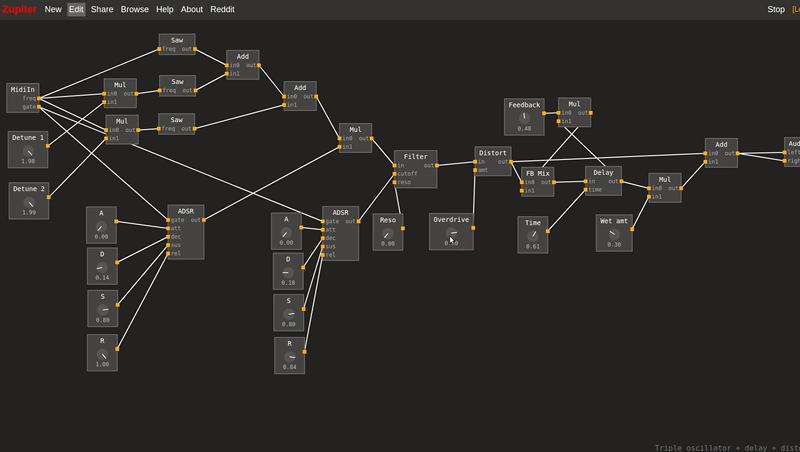Open the Edit menu
The image size is (800, 452).
coord(104,9)
